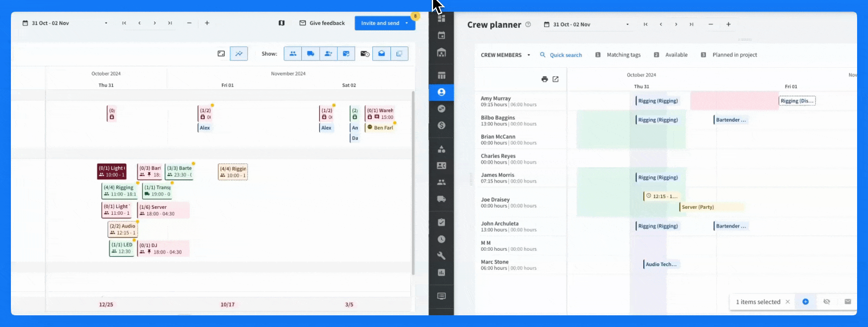
Task: Open the Crew planner date range dropdown arrow
Action: tap(627, 25)
